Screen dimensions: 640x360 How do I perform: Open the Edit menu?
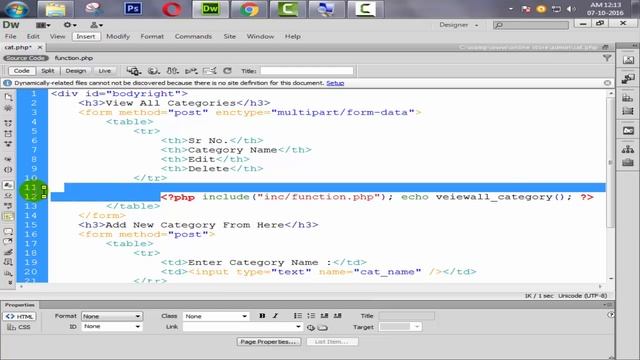click(x=33, y=36)
